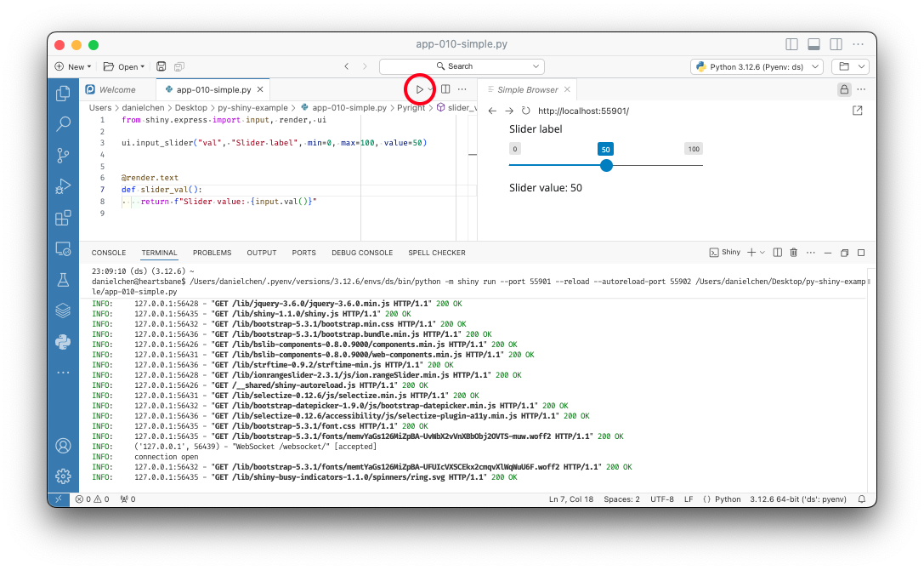Toggle the bottom panel layout button

point(813,44)
